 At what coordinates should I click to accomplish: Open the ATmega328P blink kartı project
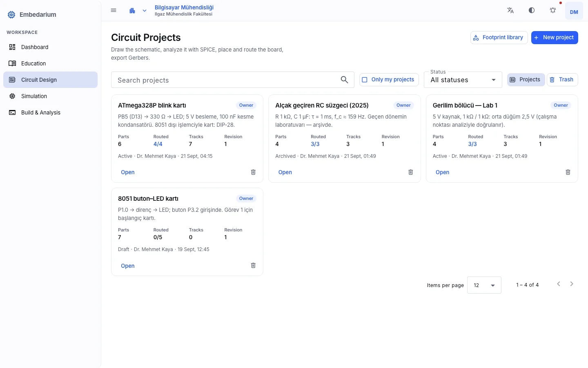coord(128,172)
